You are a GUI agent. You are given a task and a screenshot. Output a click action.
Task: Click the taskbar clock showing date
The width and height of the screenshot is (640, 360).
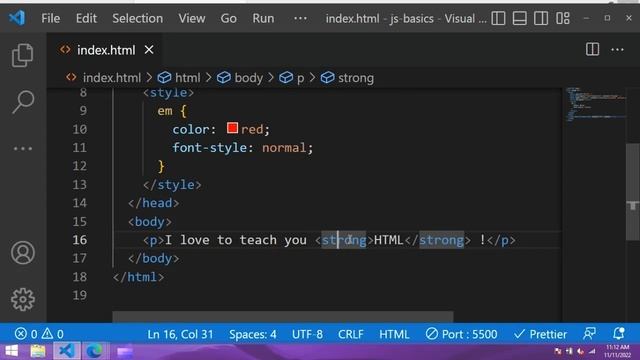pyautogui.click(x=617, y=351)
